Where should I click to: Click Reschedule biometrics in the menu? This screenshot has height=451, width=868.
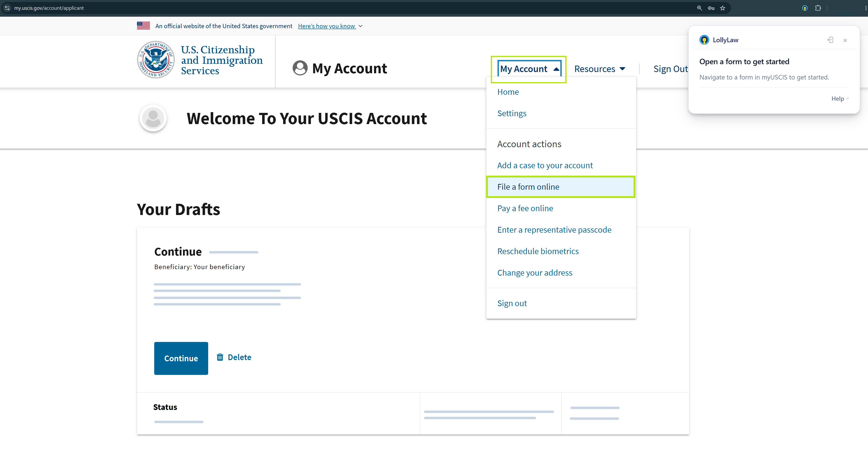[x=538, y=251]
